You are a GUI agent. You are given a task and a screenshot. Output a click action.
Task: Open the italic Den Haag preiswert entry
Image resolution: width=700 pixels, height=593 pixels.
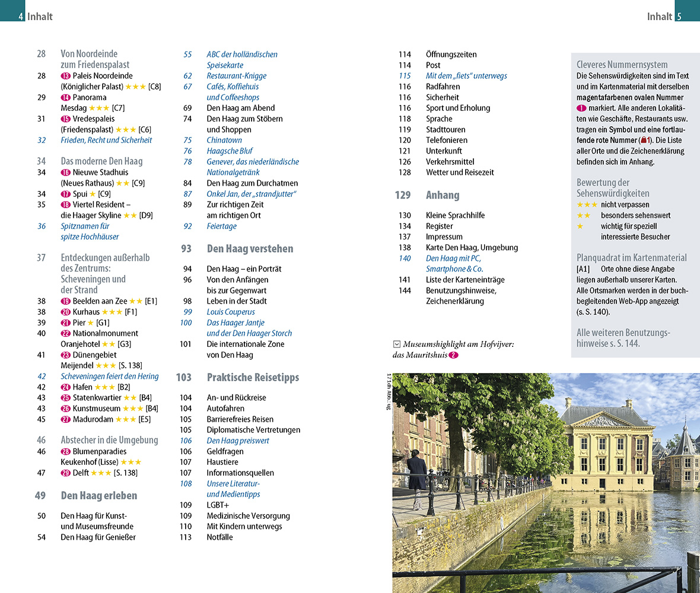click(238, 441)
